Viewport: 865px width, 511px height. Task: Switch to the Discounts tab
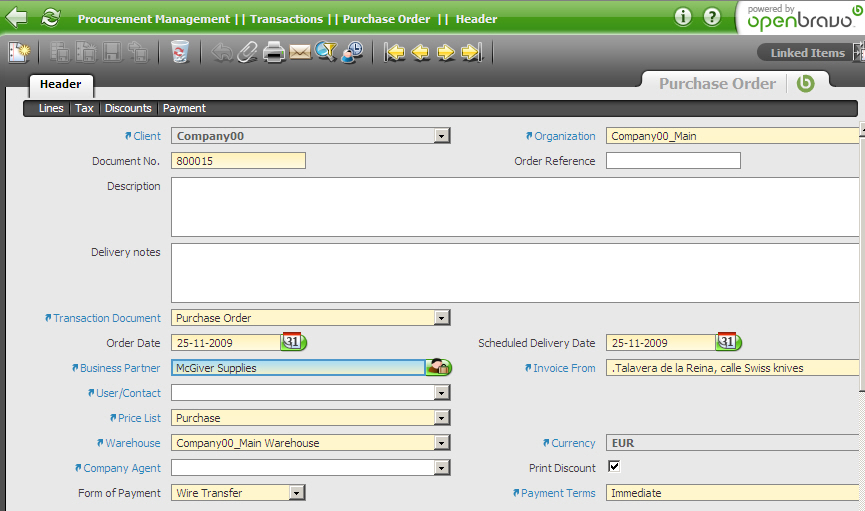(x=128, y=108)
